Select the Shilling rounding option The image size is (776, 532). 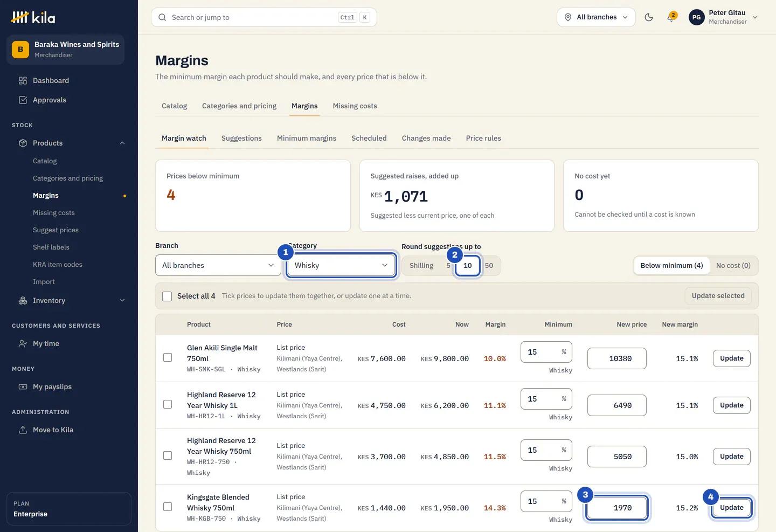point(421,265)
